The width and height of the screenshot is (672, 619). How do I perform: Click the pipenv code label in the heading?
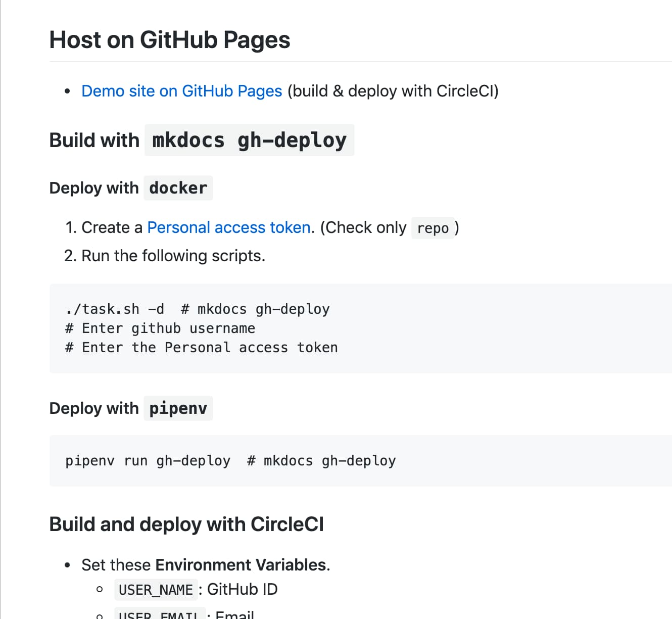click(178, 408)
